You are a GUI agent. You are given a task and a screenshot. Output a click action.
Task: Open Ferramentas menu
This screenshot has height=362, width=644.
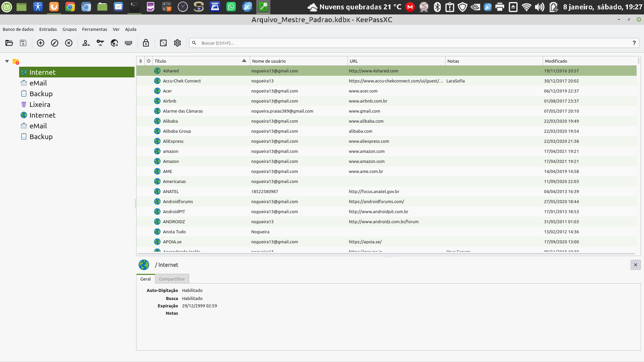coord(95,29)
